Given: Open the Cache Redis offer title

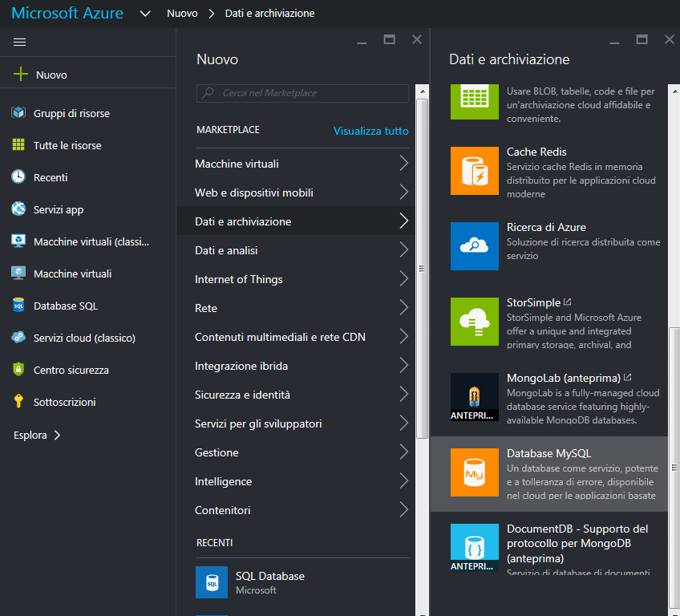Looking at the screenshot, I should click(x=536, y=152).
